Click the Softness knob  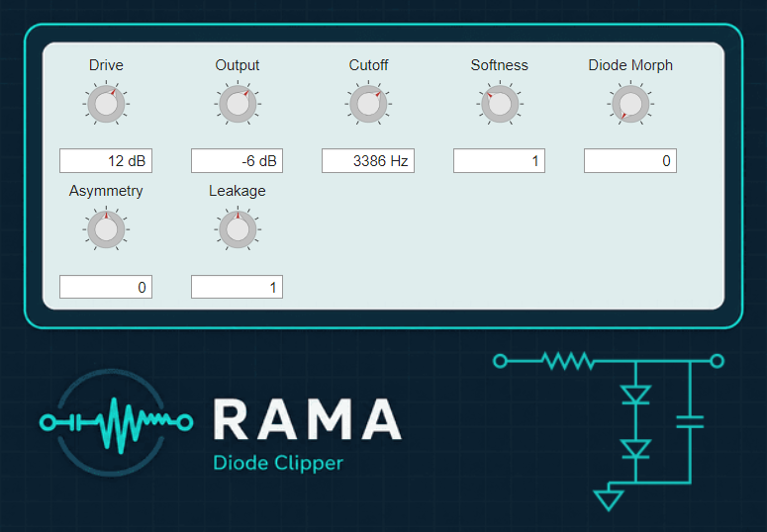(x=500, y=104)
